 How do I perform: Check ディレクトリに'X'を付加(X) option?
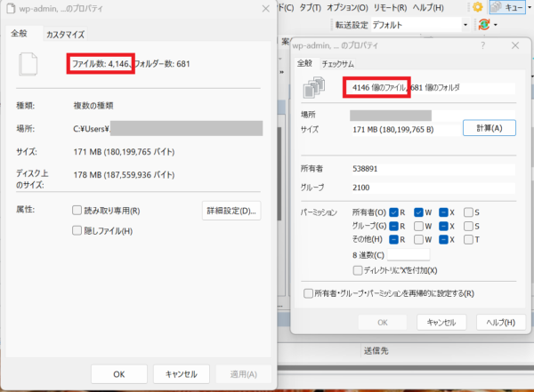click(x=358, y=270)
